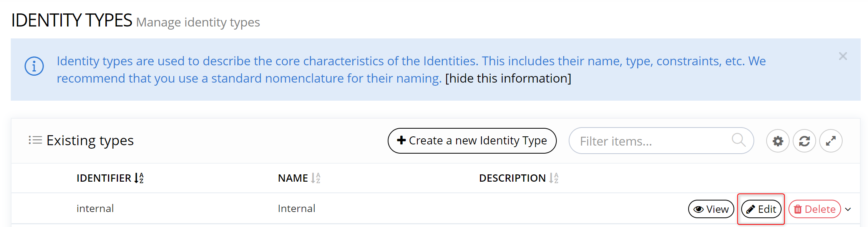The height and width of the screenshot is (227, 868).
Task: Refresh the existing types list
Action: [804, 141]
